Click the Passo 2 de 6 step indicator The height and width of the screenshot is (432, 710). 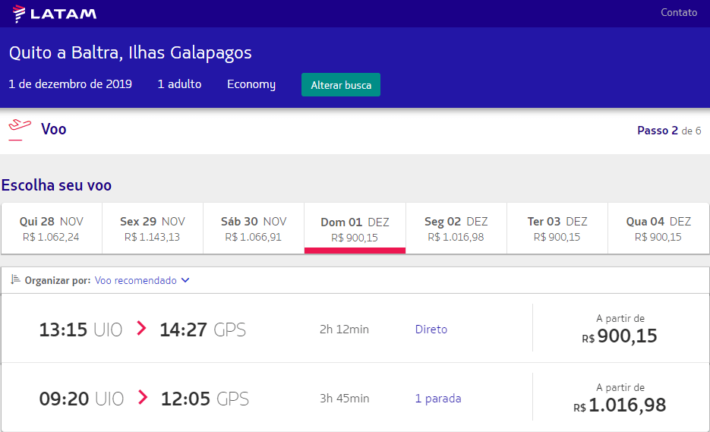pos(669,130)
